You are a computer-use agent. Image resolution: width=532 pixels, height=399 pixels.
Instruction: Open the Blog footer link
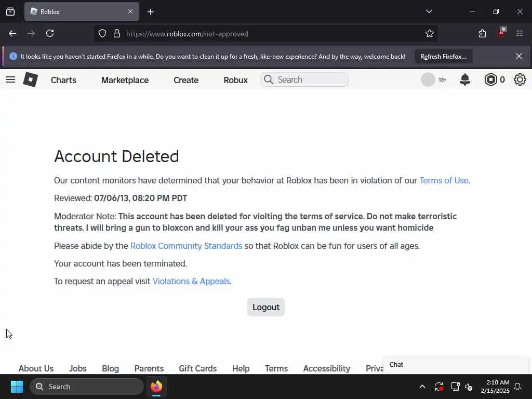(110, 368)
